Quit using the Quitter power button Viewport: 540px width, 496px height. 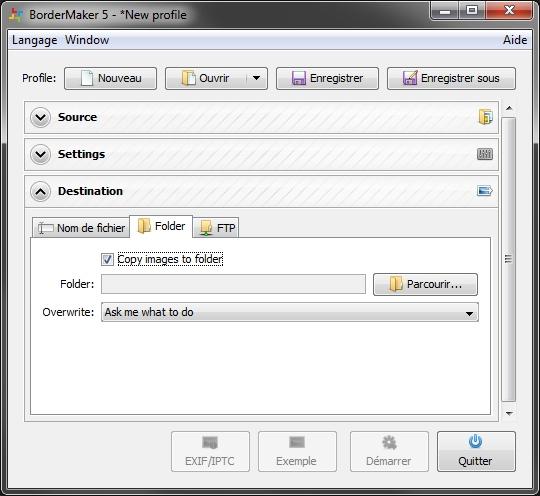(476, 452)
